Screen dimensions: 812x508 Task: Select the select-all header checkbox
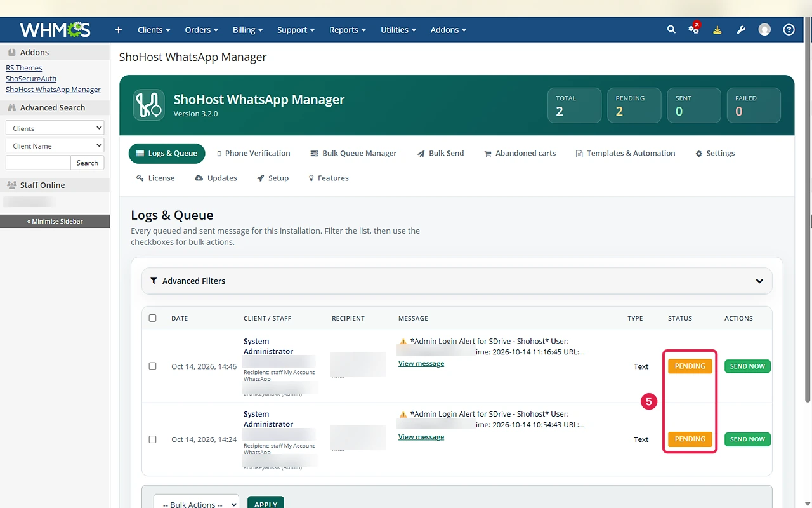pos(152,318)
